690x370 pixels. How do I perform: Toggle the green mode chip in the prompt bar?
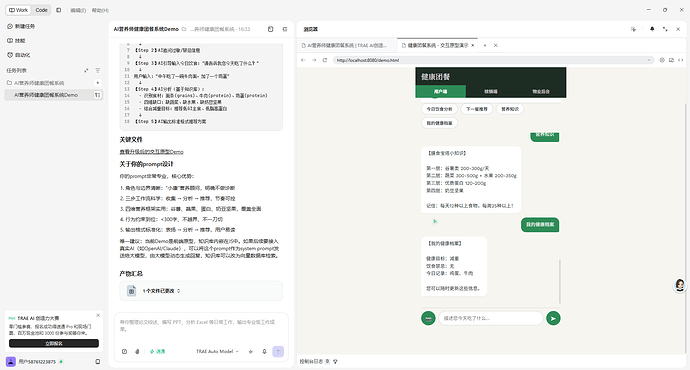point(158,352)
